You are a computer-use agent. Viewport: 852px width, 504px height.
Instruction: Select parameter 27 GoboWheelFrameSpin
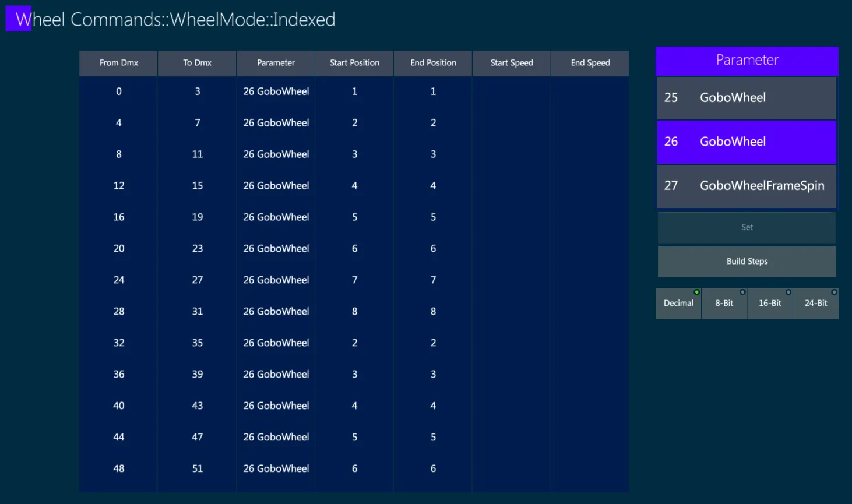(747, 186)
